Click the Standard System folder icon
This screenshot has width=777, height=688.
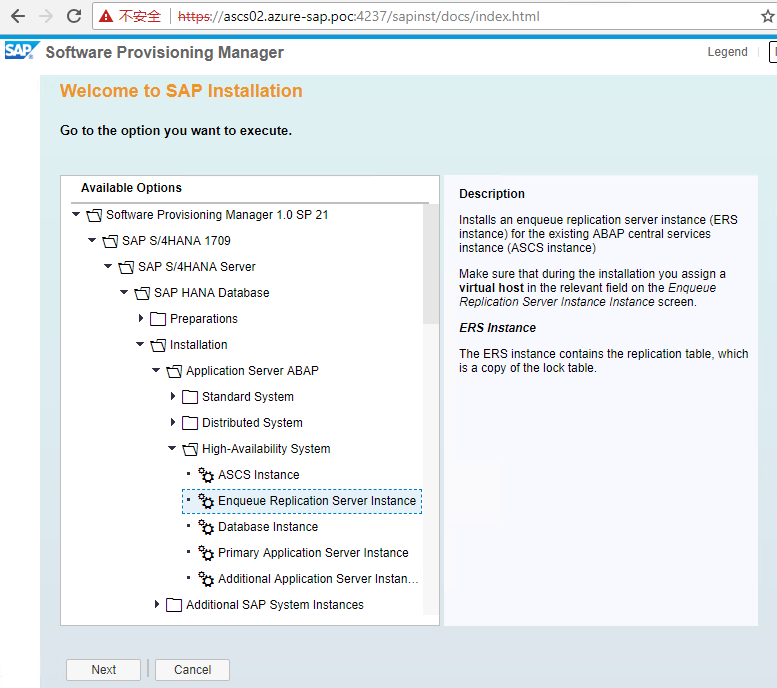point(190,397)
